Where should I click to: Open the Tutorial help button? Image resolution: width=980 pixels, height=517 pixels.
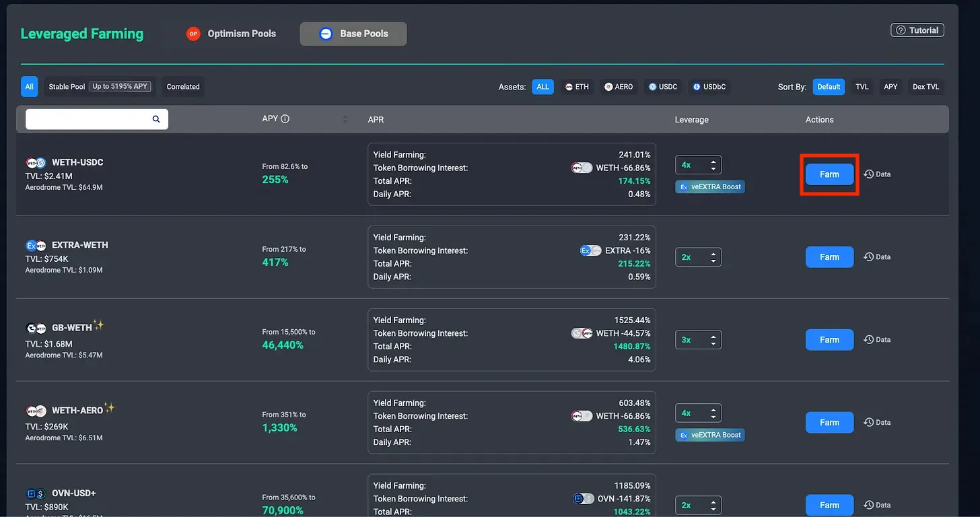pos(917,30)
